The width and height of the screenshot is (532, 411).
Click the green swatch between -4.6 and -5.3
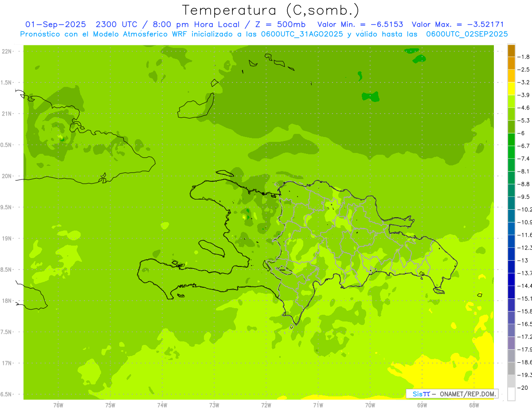[x=511, y=114]
